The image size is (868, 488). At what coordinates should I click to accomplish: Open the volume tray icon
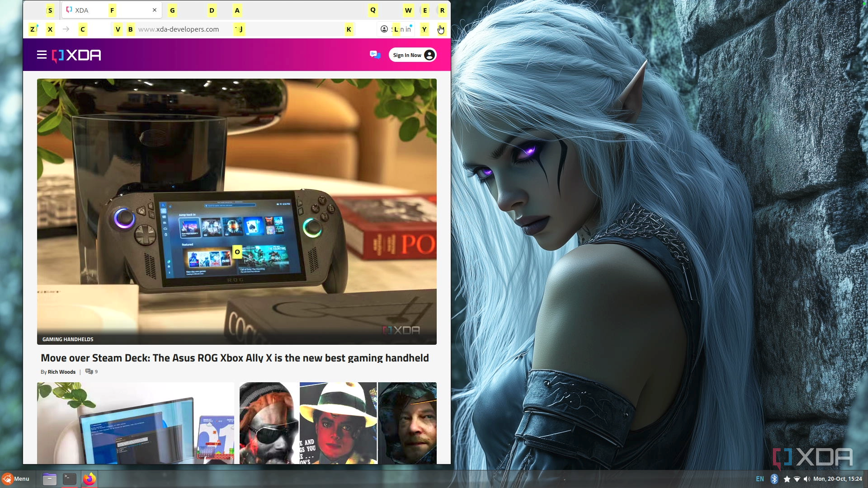pyautogui.click(x=807, y=479)
